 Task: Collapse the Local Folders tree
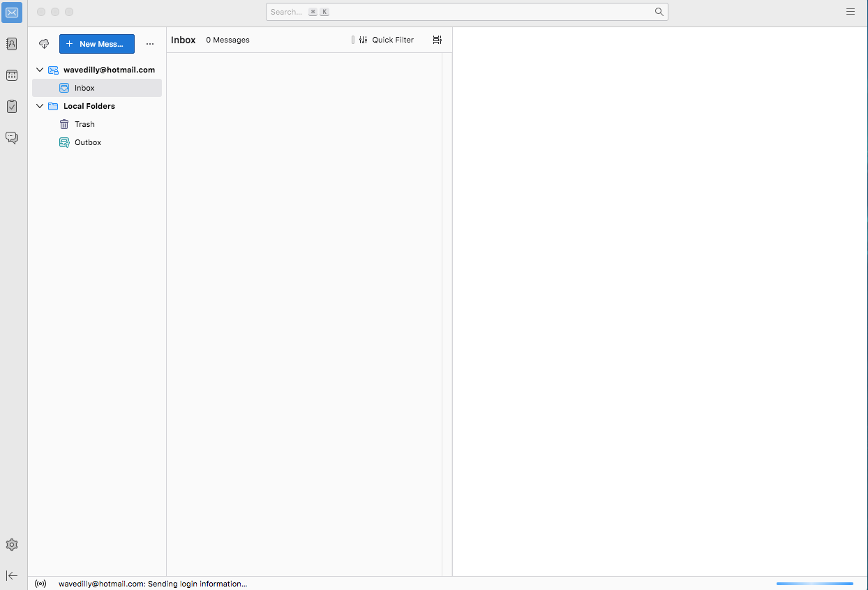click(x=40, y=106)
